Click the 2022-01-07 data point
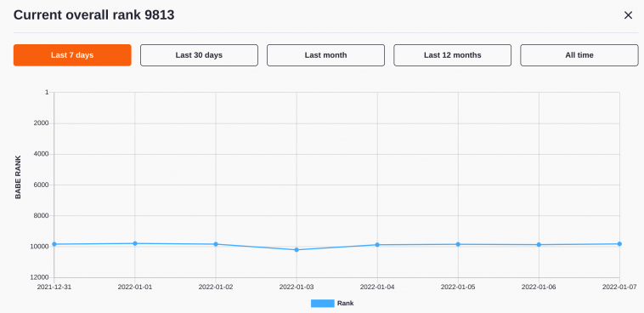 (x=619, y=244)
